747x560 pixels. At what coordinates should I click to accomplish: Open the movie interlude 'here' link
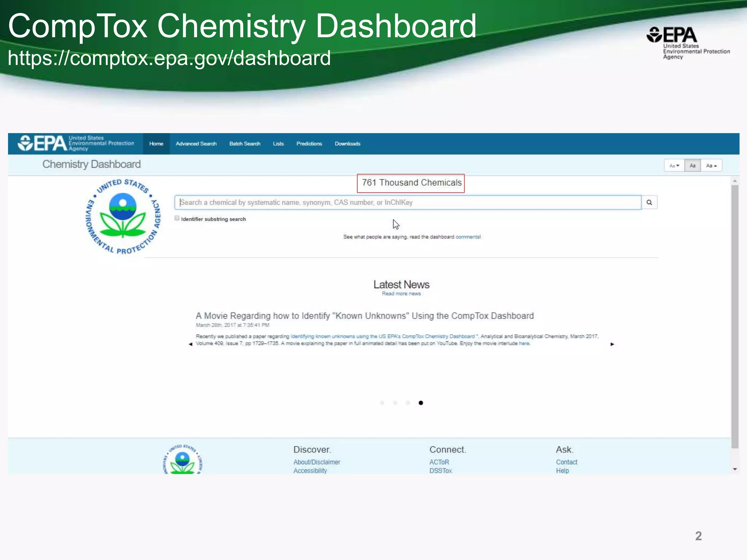pyautogui.click(x=524, y=343)
